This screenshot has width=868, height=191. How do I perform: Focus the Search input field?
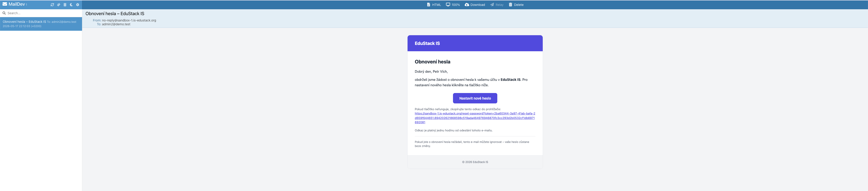coord(44,13)
